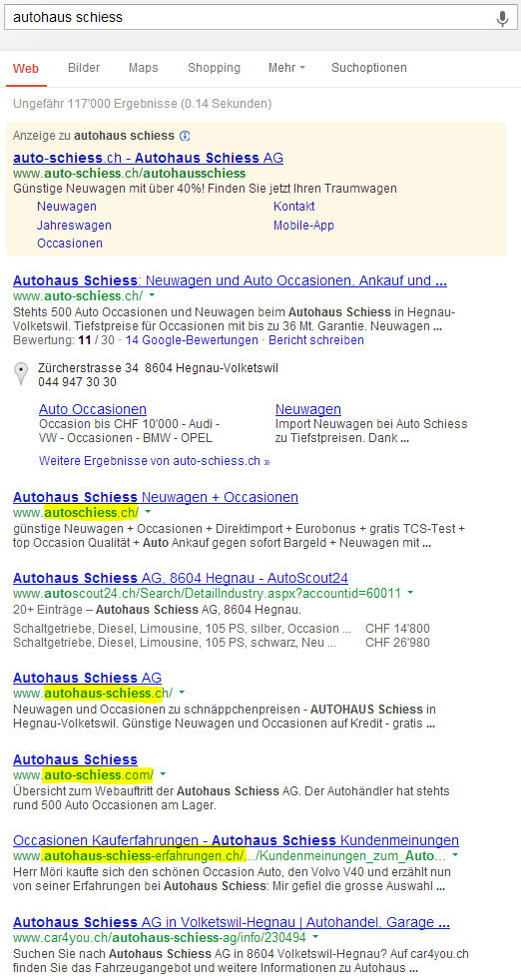The width and height of the screenshot is (521, 980).
Task: Click the price CHF 26'980 in AutoScout24 listing
Action: pyautogui.click(x=397, y=643)
